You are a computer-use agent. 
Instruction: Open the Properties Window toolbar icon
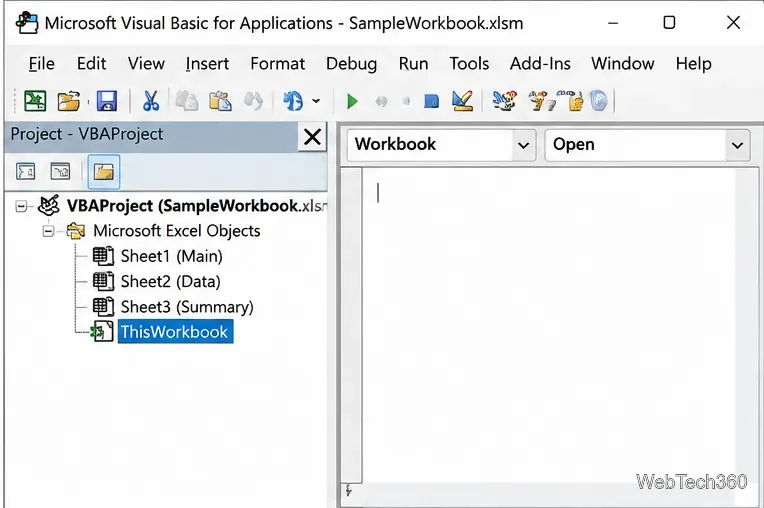[542, 101]
